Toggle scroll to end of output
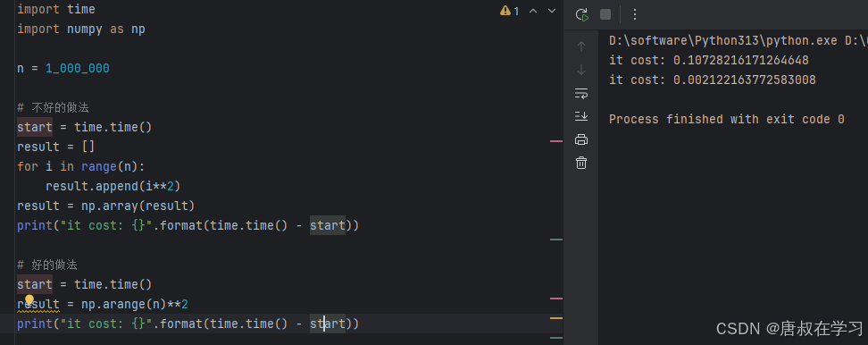Image resolution: width=868 pixels, height=345 pixels. coord(581,116)
